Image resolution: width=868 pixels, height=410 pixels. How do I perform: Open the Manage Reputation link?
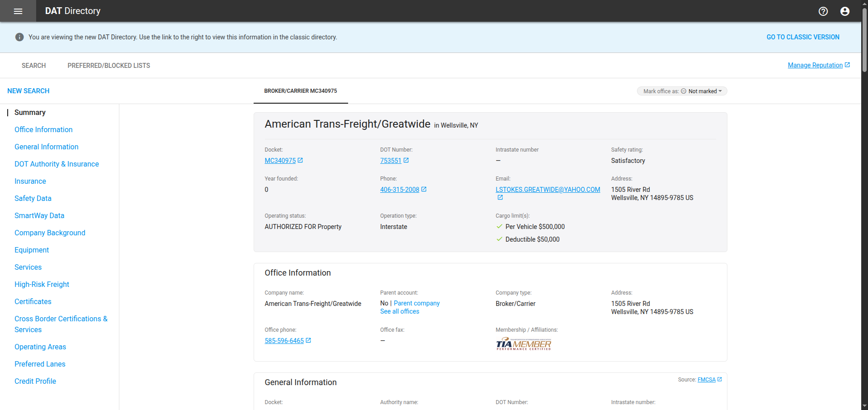click(815, 65)
